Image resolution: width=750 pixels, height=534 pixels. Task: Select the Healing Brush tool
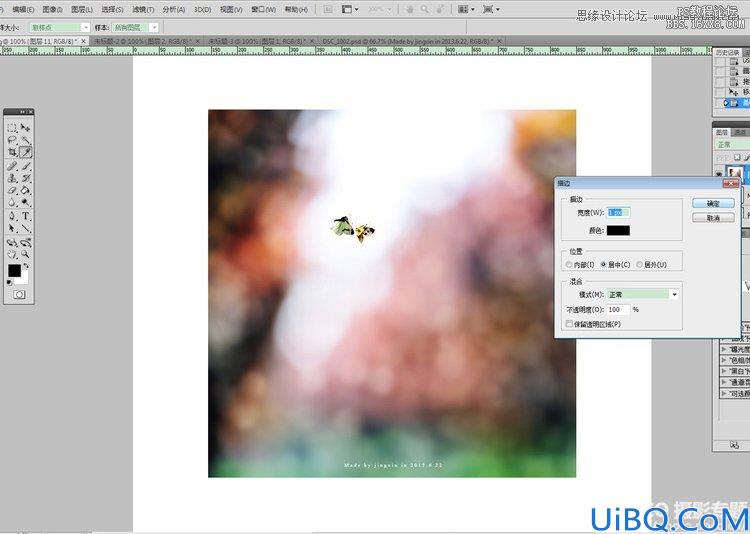pos(12,166)
